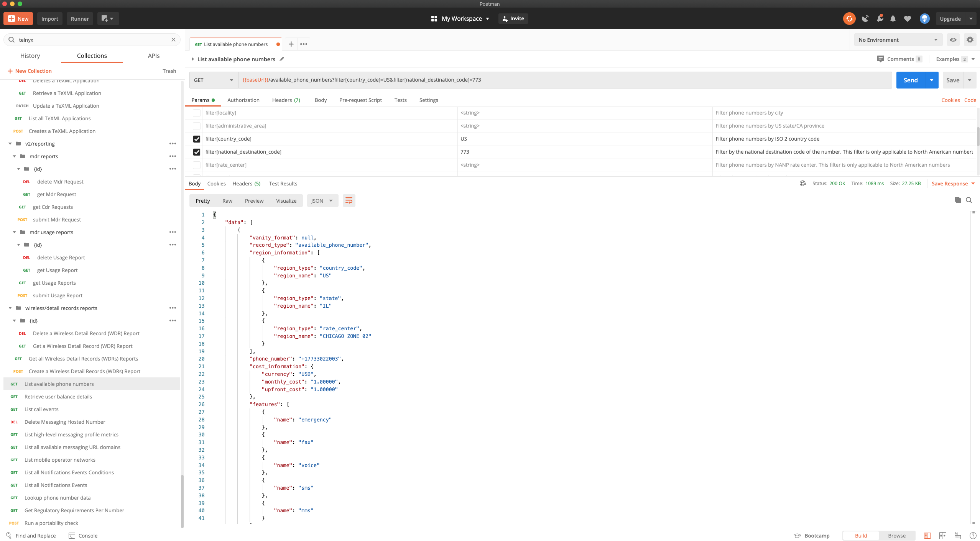The height and width of the screenshot is (541, 980).
Task: Click the sync status icon in header
Action: [849, 18]
